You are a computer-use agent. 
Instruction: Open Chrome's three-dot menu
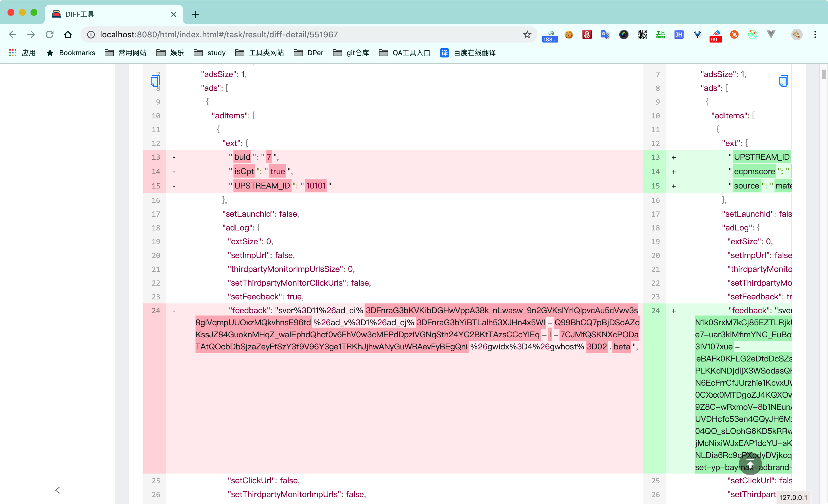(816, 34)
